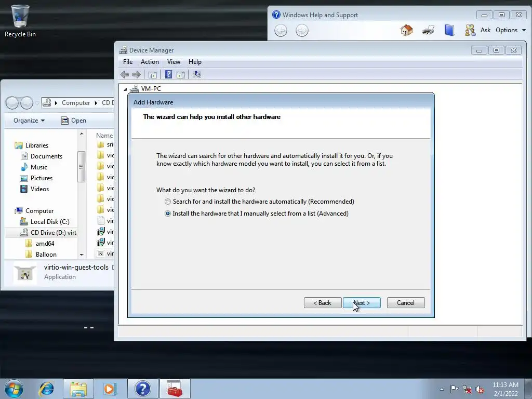Image resolution: width=532 pixels, height=399 pixels.
Task: Click Help and Support taskbar icon
Action: click(x=142, y=389)
